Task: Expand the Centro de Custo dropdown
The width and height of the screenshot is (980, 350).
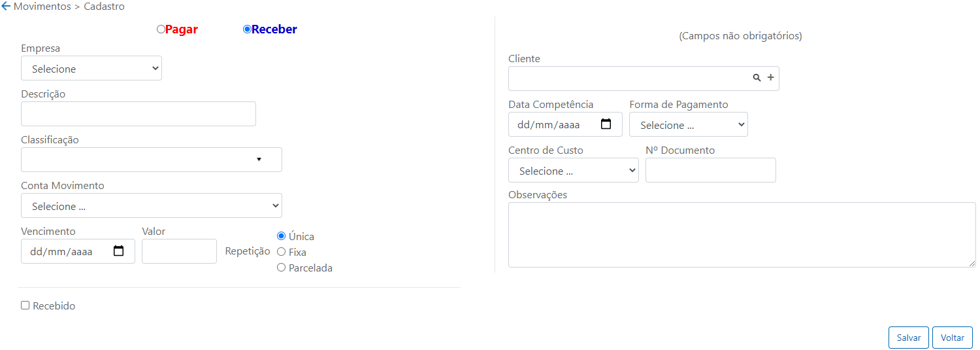Action: tap(574, 170)
